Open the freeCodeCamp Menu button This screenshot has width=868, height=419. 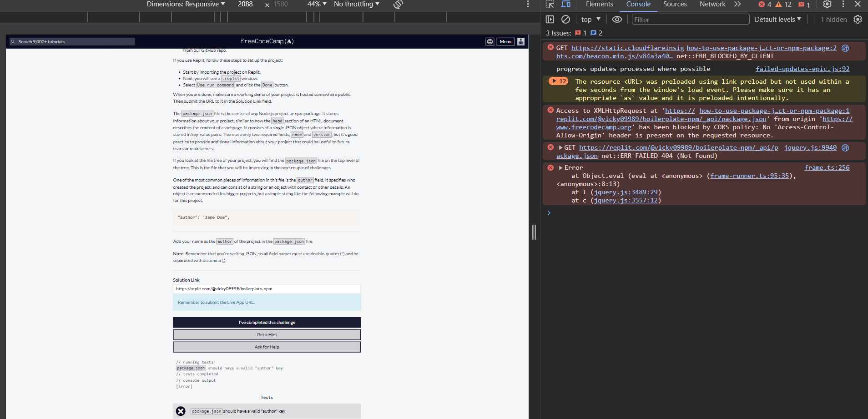click(x=505, y=41)
